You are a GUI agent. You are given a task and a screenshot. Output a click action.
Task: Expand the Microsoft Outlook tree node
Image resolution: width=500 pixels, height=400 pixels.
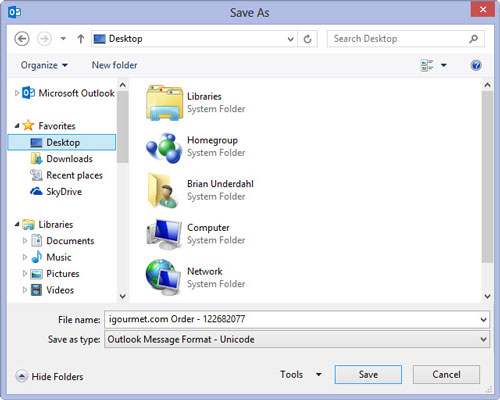(17, 93)
